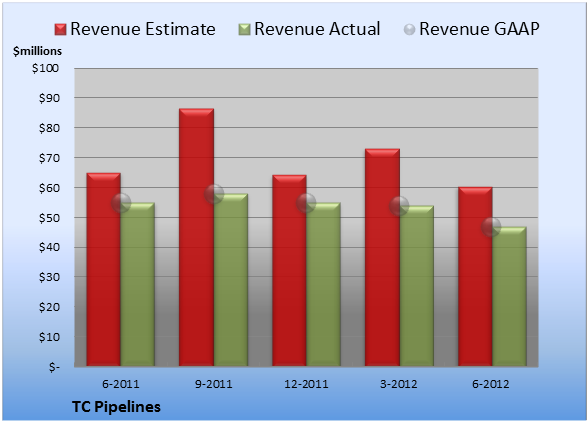
Task: Click the '$30' y-axis label
Action: pyautogui.click(x=49, y=277)
